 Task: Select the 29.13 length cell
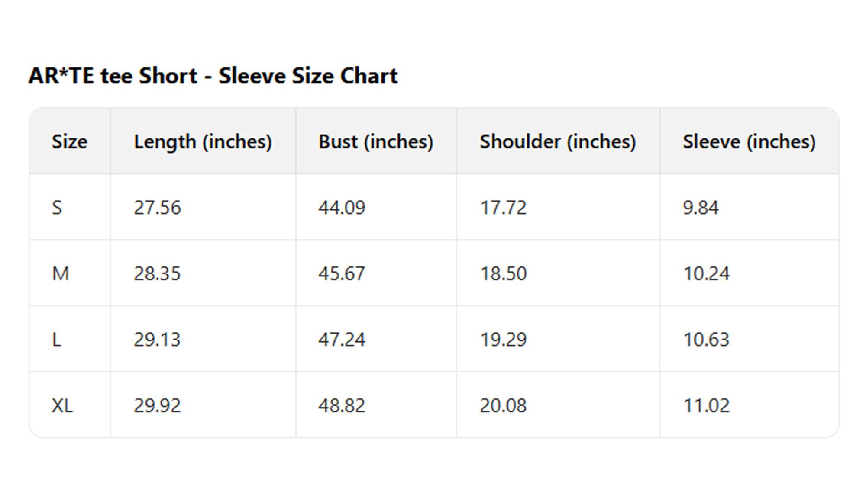click(x=157, y=340)
